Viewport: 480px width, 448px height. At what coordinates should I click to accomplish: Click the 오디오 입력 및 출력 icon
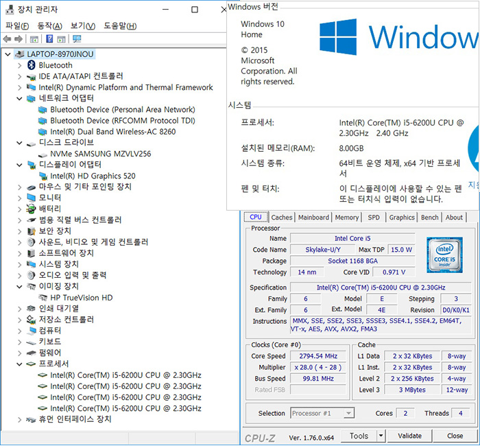32,275
